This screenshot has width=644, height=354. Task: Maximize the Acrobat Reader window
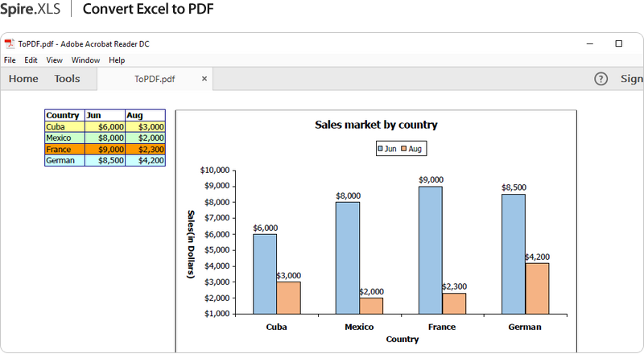tap(618, 44)
